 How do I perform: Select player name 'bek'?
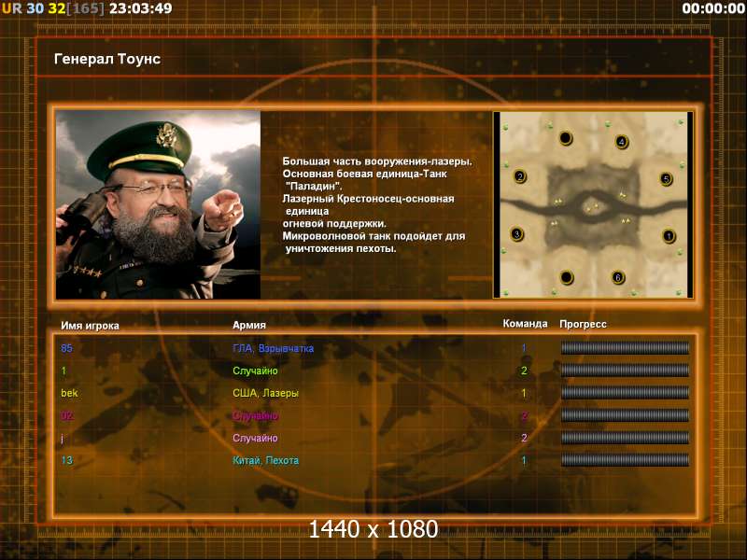(69, 393)
